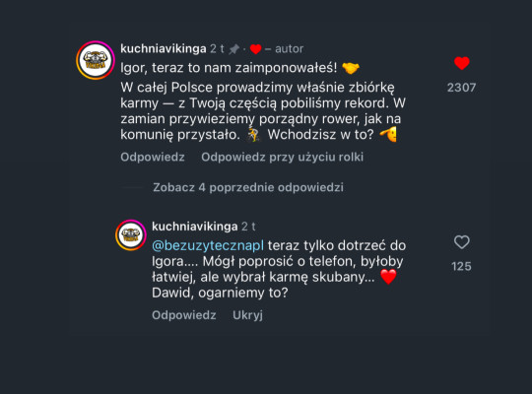Click the 2 t timestamp on pinned comment
Screen dimensions: 532x394
[217, 49]
